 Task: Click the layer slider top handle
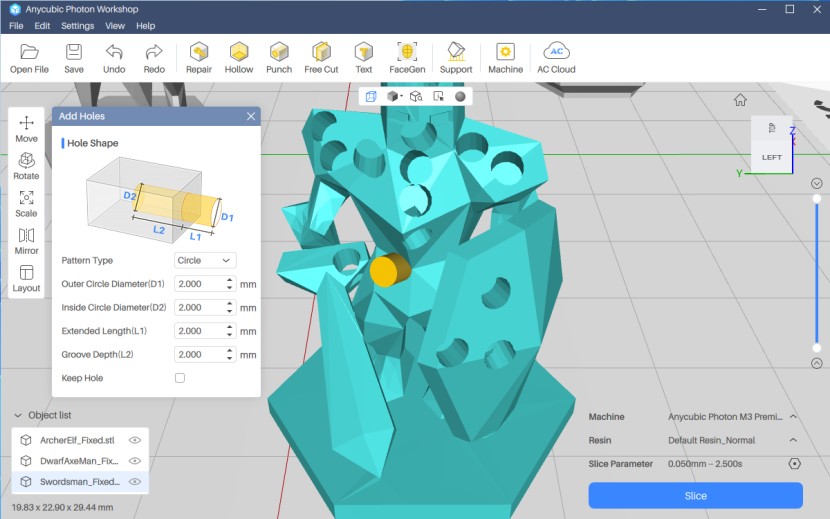click(x=817, y=199)
